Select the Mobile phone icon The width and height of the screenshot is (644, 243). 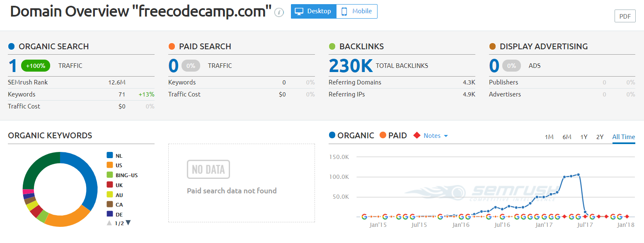click(344, 11)
